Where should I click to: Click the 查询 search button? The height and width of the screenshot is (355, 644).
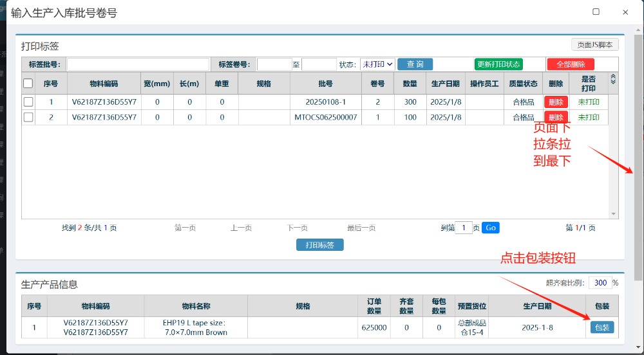(x=415, y=64)
